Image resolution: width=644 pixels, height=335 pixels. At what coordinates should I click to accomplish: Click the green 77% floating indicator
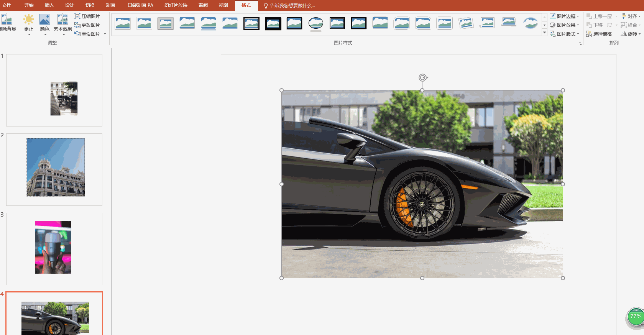tap(636, 317)
